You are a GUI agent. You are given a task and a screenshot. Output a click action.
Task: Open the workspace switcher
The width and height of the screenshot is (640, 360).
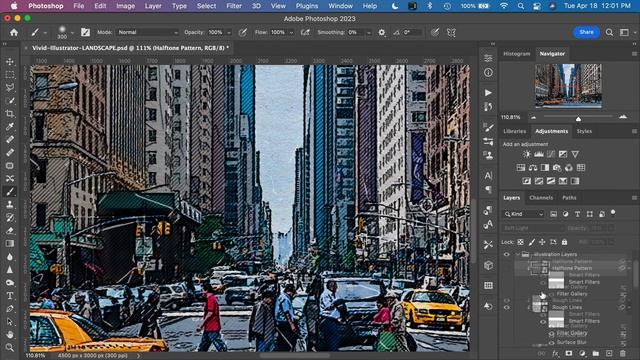[x=625, y=32]
